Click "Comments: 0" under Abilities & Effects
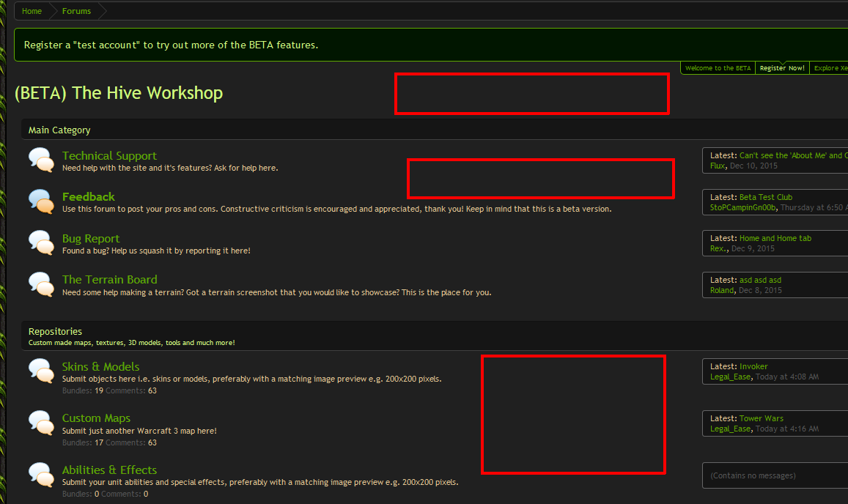This screenshot has height=504, width=848. point(125,494)
